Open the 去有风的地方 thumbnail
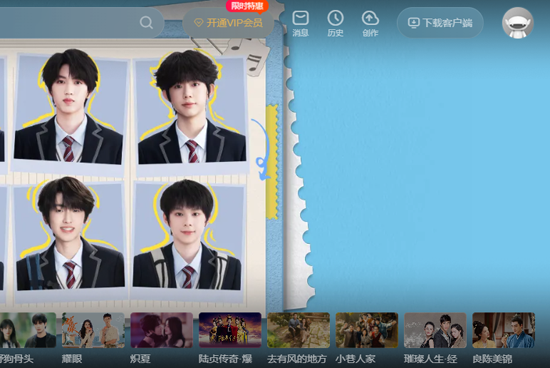This screenshot has width=550, height=368. coord(299,330)
